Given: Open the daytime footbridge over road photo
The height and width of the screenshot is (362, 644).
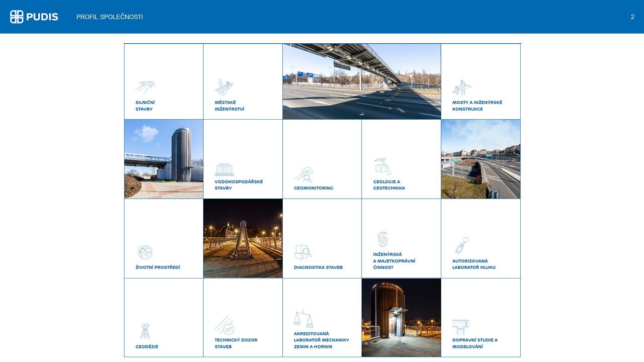Looking at the screenshot, I should click(x=362, y=81).
